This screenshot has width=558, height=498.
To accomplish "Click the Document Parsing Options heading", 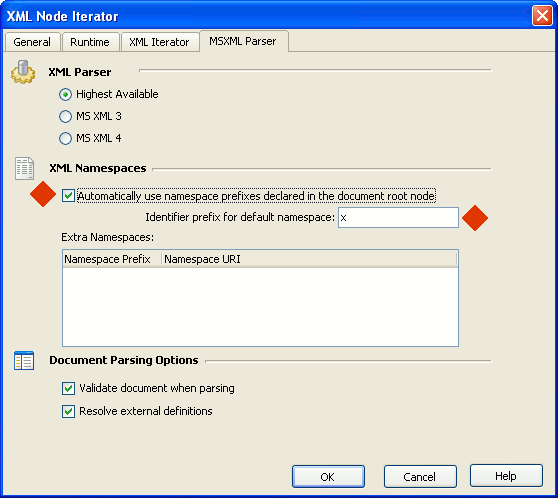I will click(x=123, y=360).
